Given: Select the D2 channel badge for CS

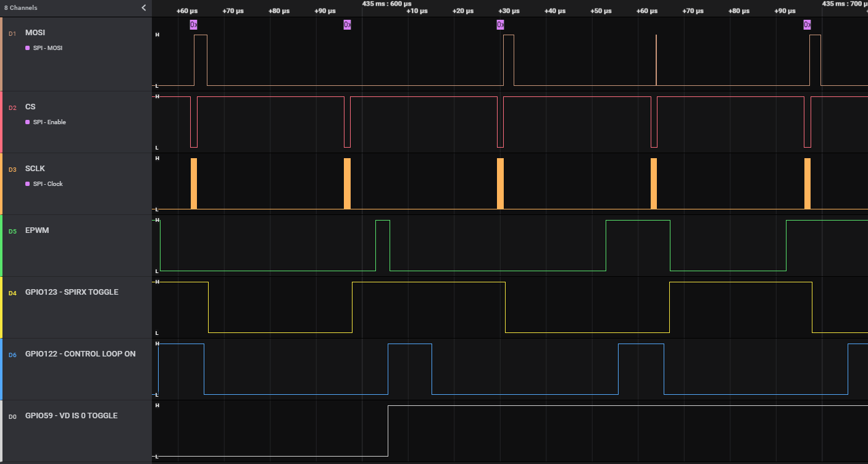Looking at the screenshot, I should click(x=12, y=108).
